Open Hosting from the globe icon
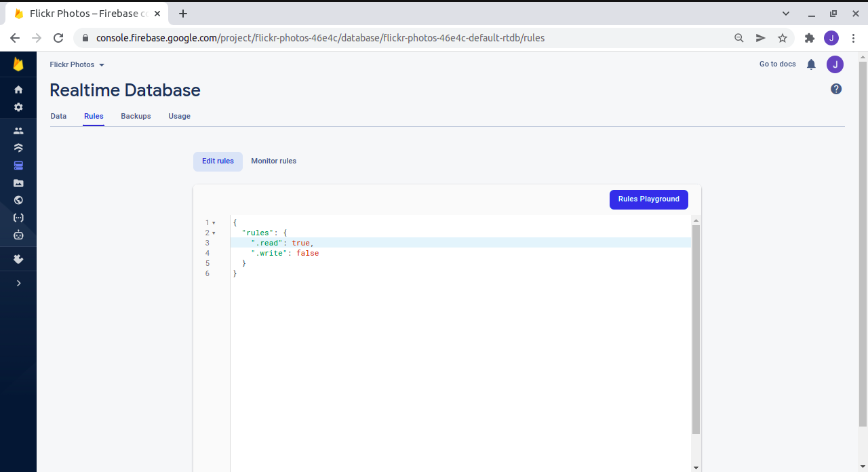Image resolution: width=868 pixels, height=472 pixels. tap(18, 200)
